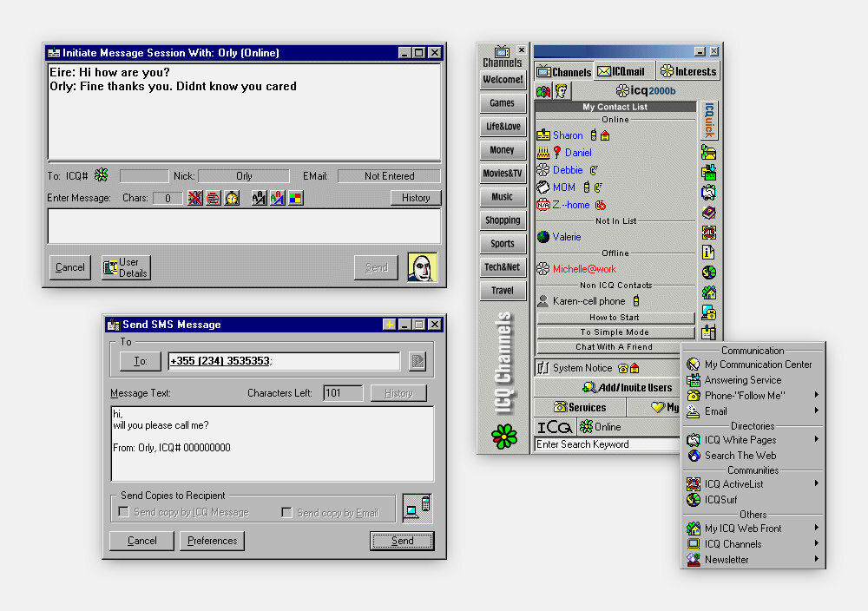The height and width of the screenshot is (611, 868).
Task: Expand the Email submenu
Action: 817,411
